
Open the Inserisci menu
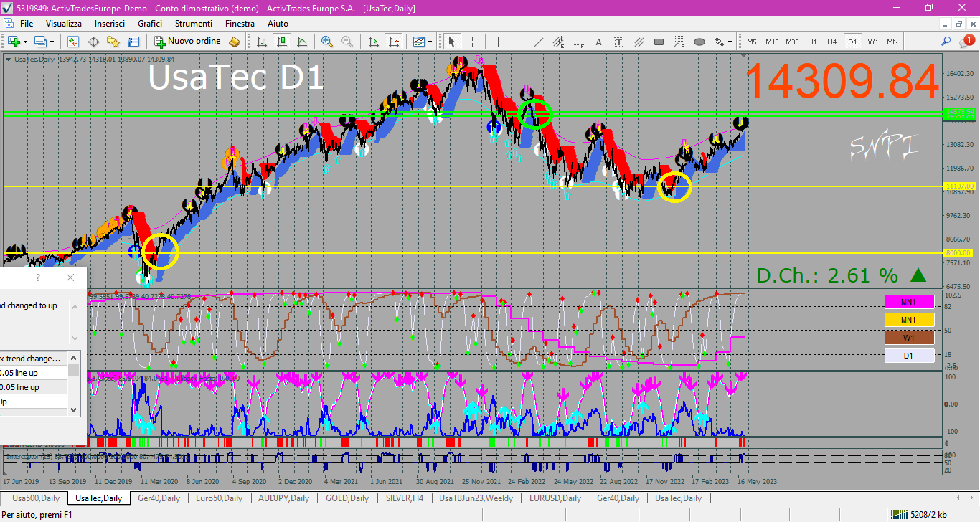110,24
